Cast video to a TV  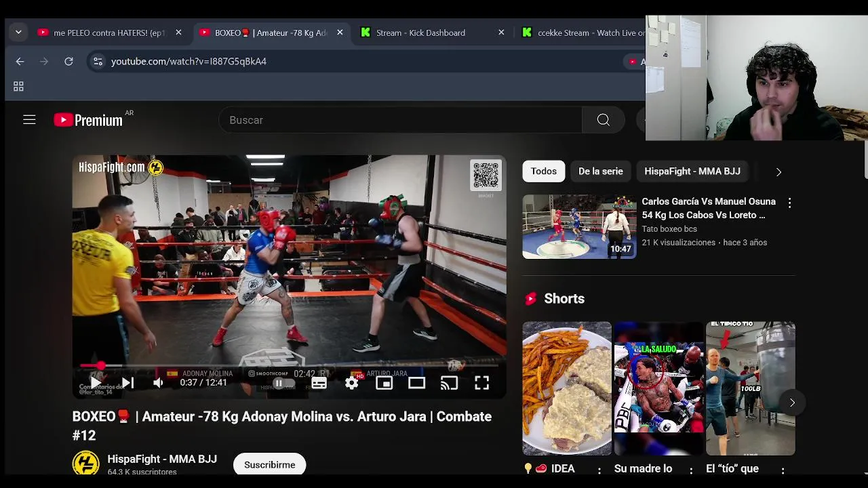pyautogui.click(x=449, y=383)
